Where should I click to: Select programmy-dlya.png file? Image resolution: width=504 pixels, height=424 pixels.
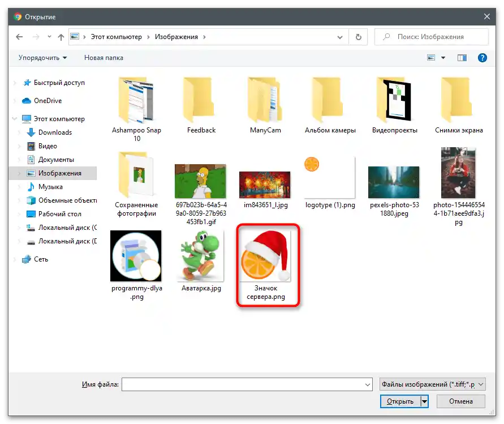point(137,265)
